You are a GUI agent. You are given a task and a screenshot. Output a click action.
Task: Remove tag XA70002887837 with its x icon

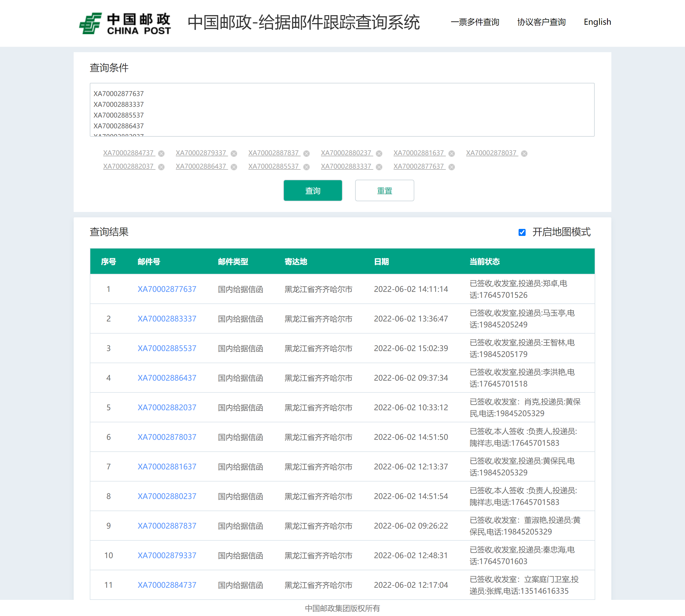(306, 154)
